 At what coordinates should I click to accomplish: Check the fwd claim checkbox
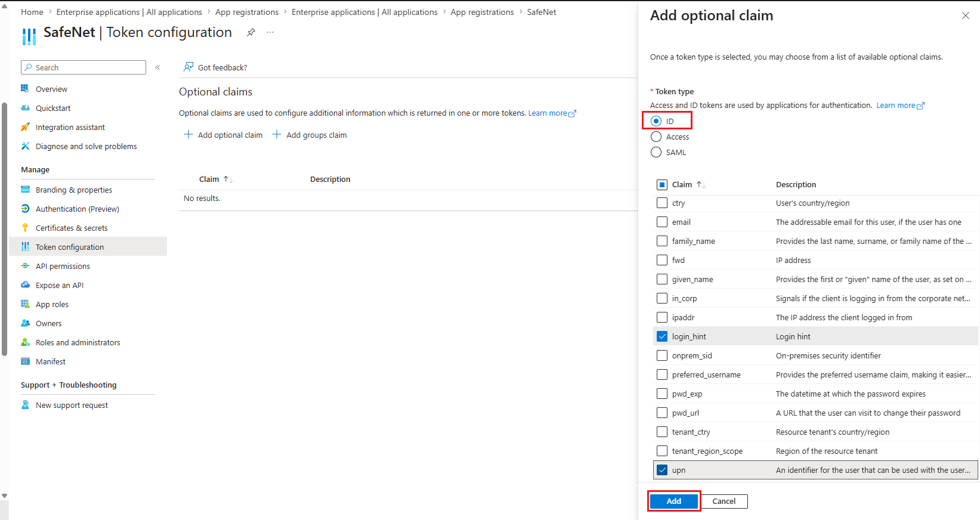pos(662,260)
